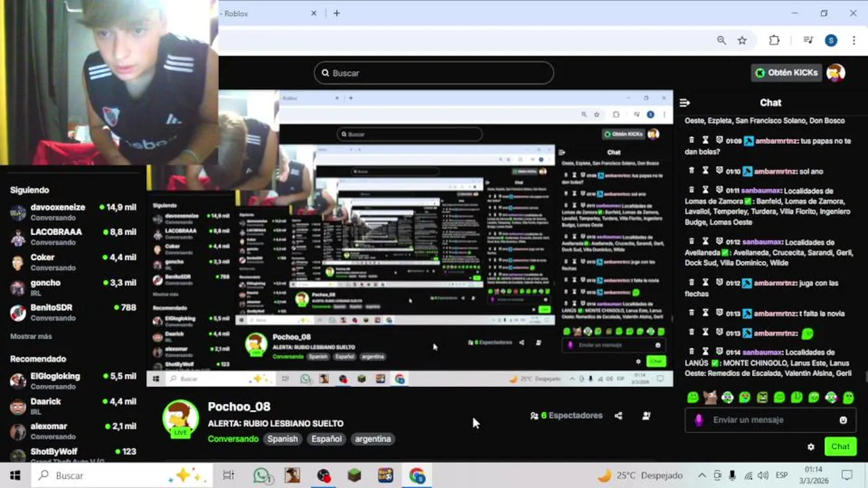The image size is (868, 488).
Task: Delete ambarmrtnz's 'sol ano' message with trash icon
Action: click(691, 171)
